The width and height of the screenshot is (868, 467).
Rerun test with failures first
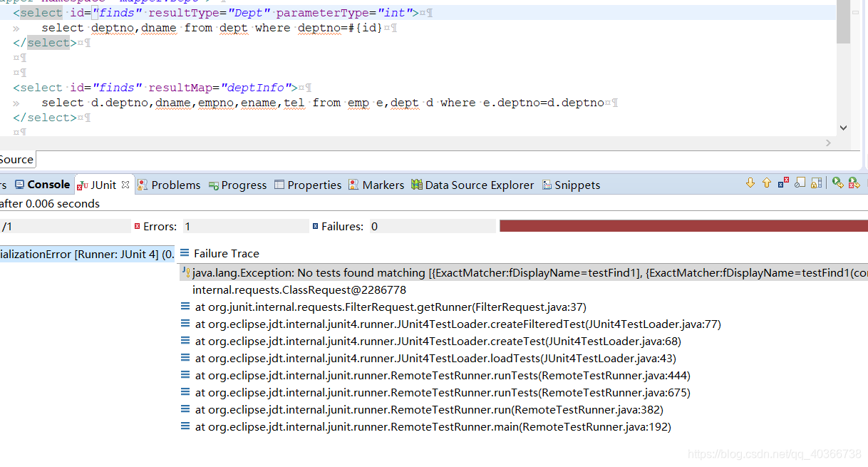point(854,183)
